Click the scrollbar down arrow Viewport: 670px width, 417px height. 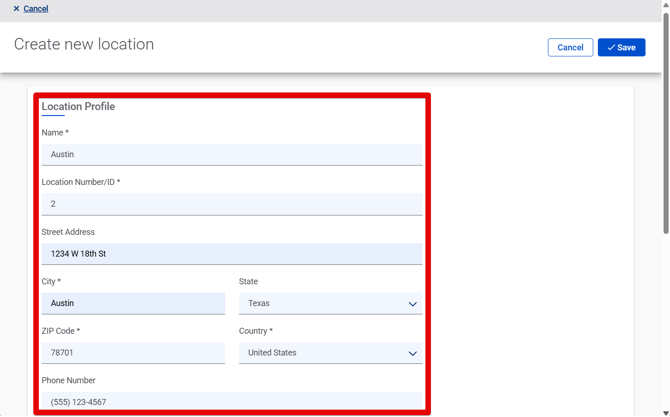(666, 413)
